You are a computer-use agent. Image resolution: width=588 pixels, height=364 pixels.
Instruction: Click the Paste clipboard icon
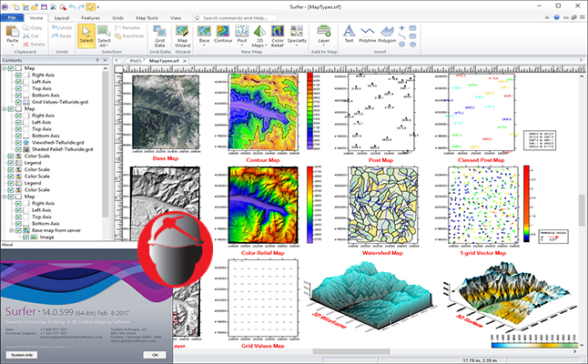13,31
